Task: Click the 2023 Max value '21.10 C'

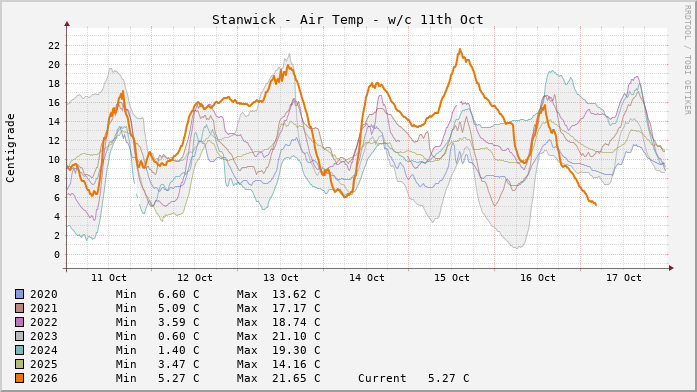Action: coord(296,336)
